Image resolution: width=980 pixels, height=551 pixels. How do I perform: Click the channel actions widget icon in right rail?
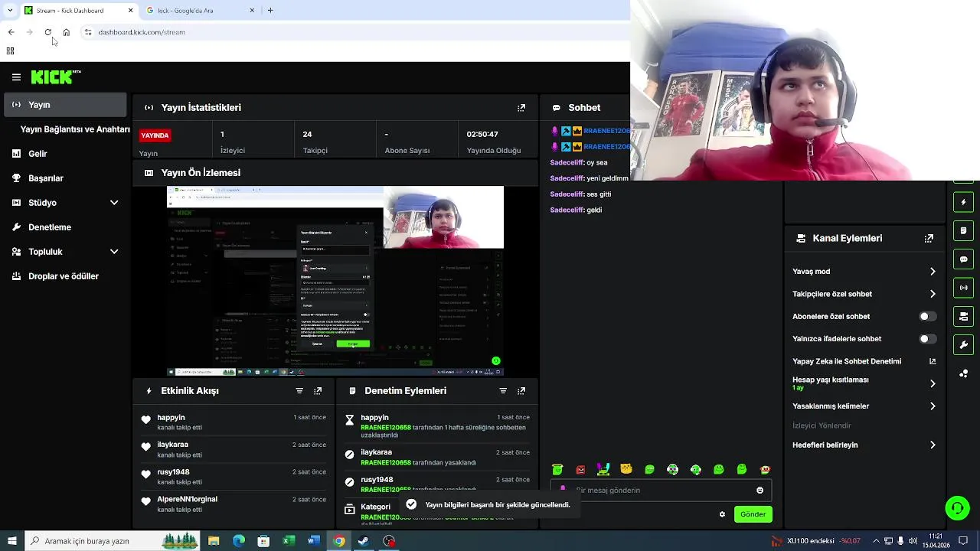(x=964, y=316)
